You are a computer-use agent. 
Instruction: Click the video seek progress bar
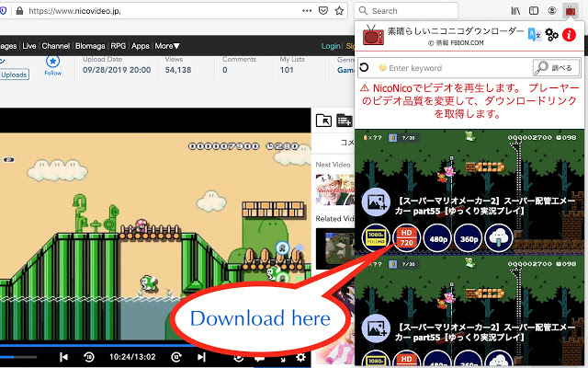(x=155, y=345)
